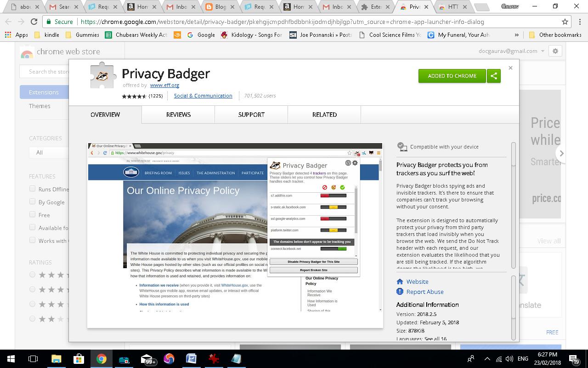This screenshot has width=588, height=368.
Task: Open the account dropdown next to docgaurav@gmail.com
Action: click(x=543, y=51)
